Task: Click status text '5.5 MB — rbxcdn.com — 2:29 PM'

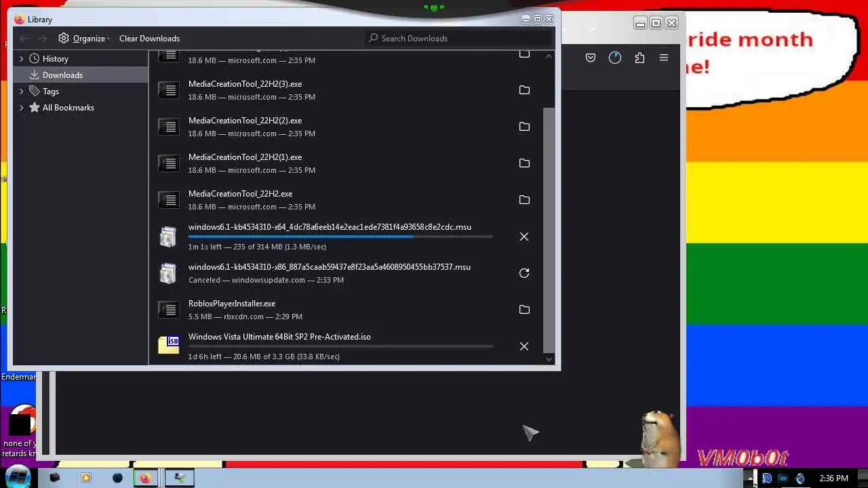Action: click(245, 317)
